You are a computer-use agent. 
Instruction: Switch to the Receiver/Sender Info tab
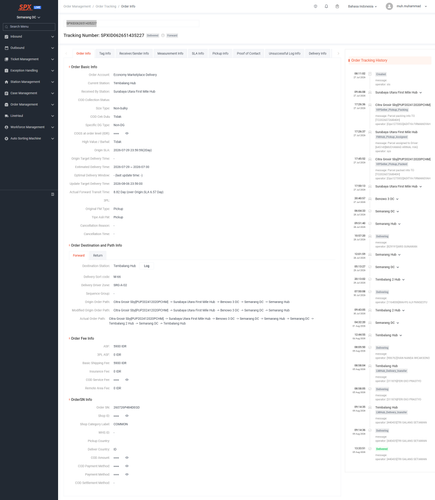click(x=134, y=54)
